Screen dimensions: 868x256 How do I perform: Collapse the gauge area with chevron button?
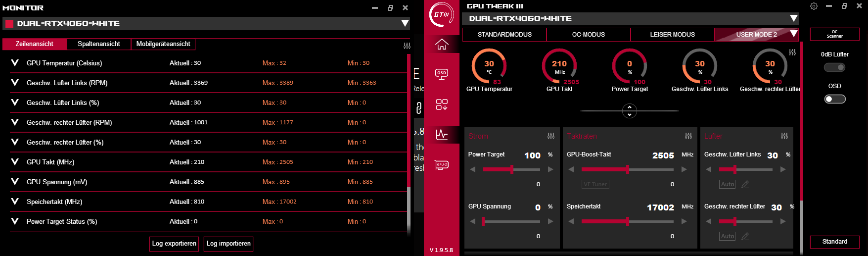[x=629, y=111]
